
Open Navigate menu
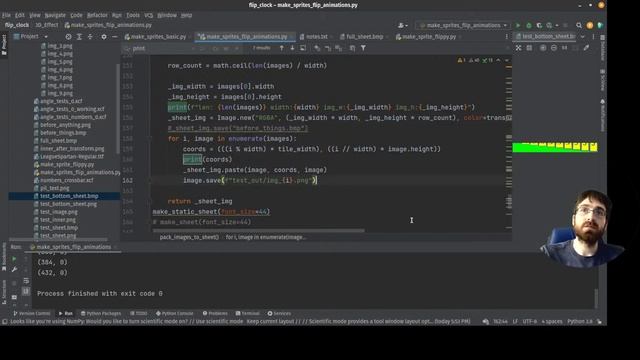point(55,15)
